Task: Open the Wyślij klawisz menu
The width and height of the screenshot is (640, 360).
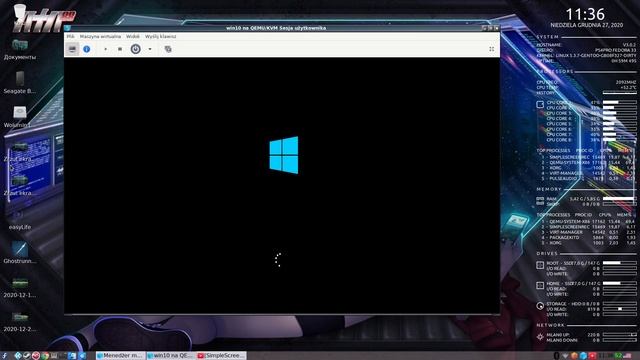Action: [160, 36]
